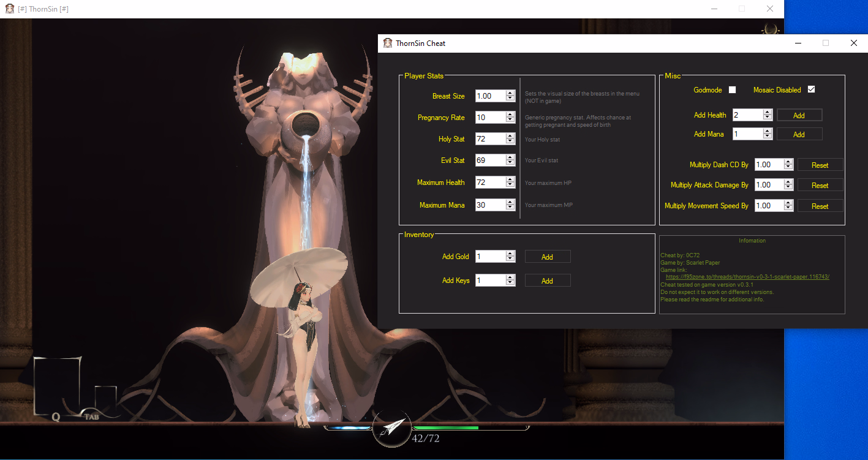Adjust Dash CD multiplier with spinner

[789, 165]
